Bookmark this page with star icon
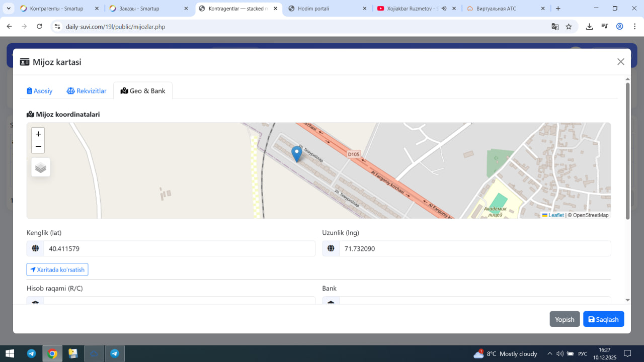This screenshot has width=644, height=362. point(569,27)
